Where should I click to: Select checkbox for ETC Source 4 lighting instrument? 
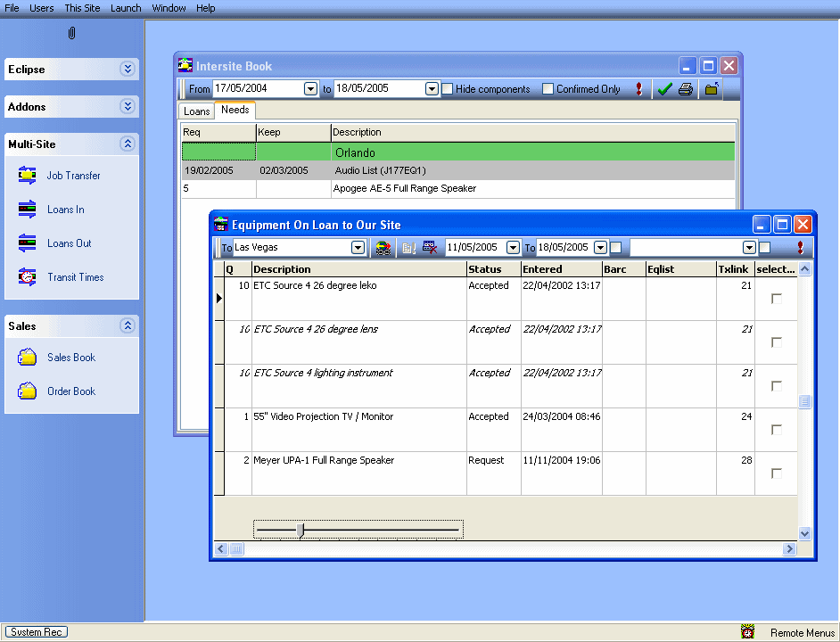(x=777, y=386)
